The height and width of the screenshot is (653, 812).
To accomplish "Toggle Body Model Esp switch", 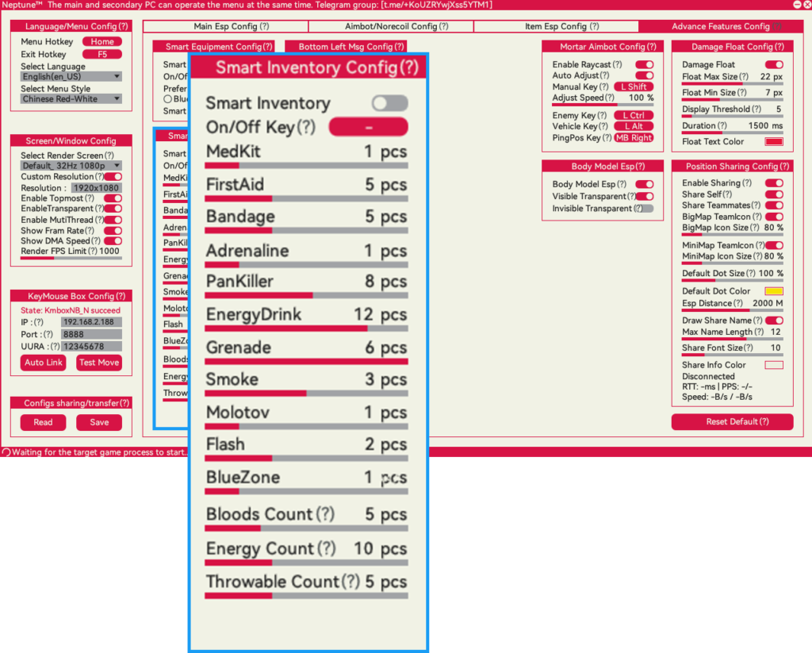I will click(644, 185).
